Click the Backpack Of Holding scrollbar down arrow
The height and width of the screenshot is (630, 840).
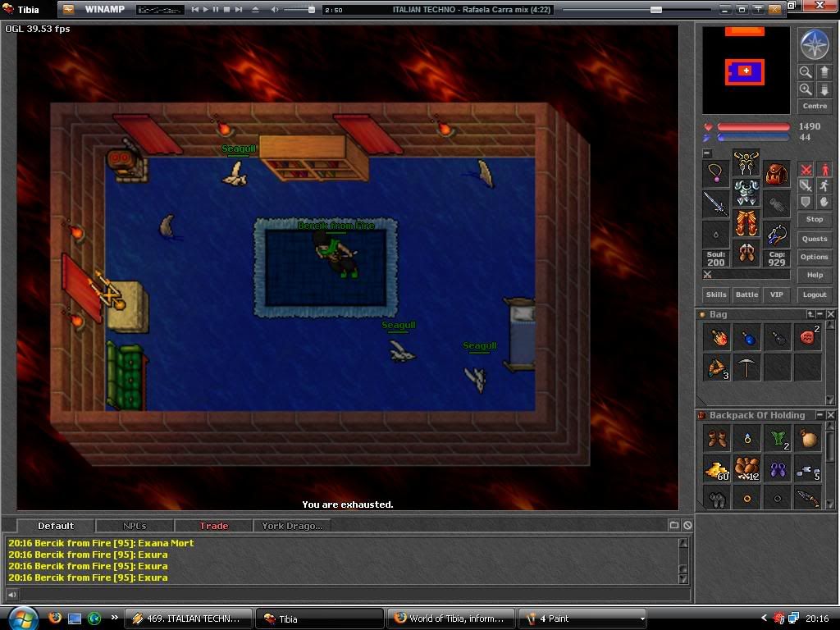(x=830, y=504)
